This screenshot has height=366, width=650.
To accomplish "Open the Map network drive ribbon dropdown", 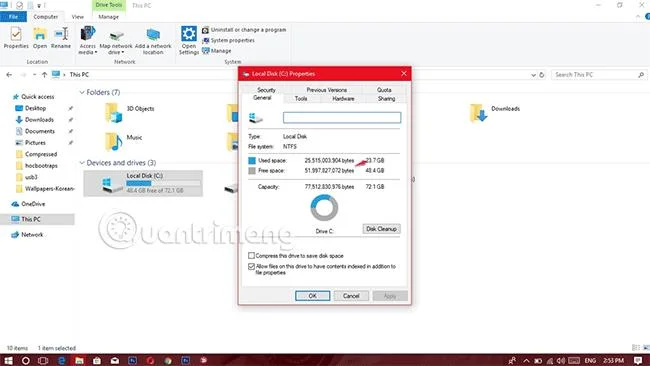I will pos(116,41).
